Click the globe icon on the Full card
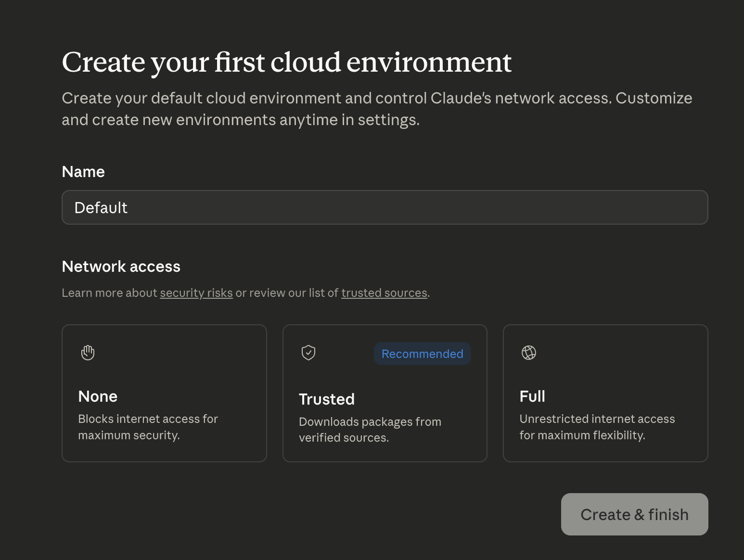The height and width of the screenshot is (560, 744). point(528,352)
